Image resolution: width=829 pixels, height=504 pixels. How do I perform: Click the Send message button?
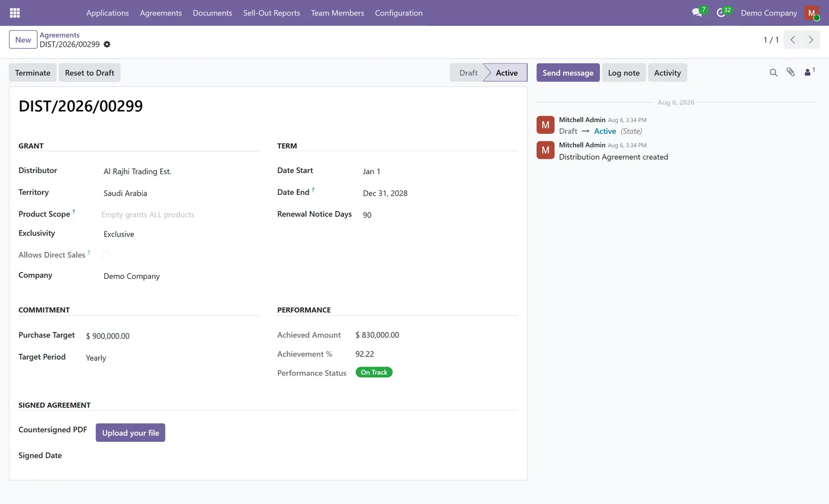[x=568, y=72]
